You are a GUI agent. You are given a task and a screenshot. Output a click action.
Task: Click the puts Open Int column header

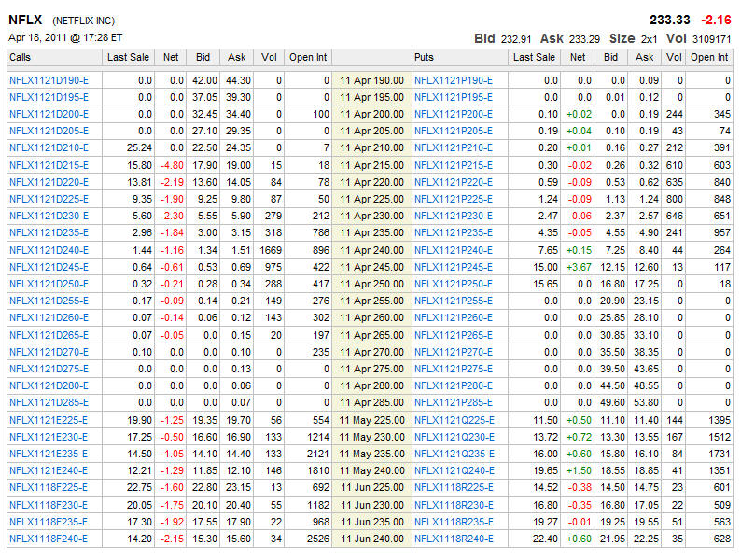[709, 58]
